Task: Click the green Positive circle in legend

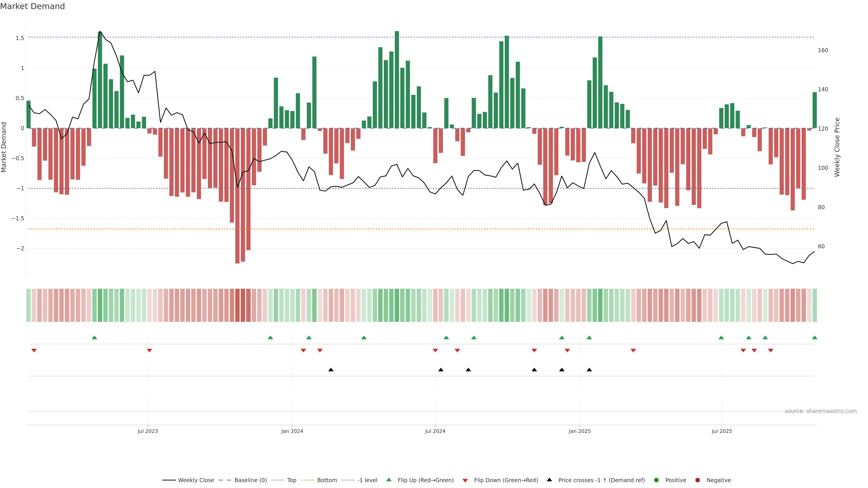Action: [x=656, y=480]
